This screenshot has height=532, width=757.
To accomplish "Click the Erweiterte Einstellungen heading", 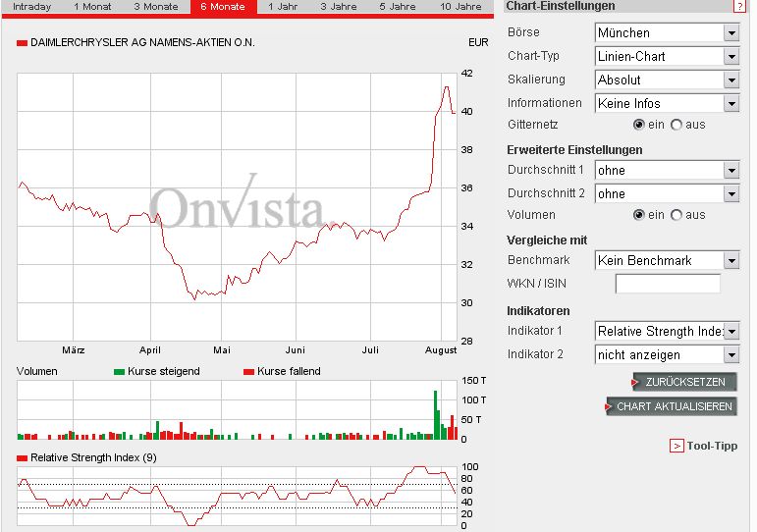I will point(574,150).
